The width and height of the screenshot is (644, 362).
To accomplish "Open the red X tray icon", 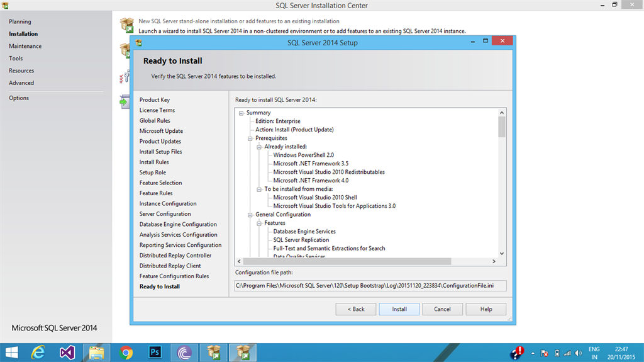I will tap(545, 353).
